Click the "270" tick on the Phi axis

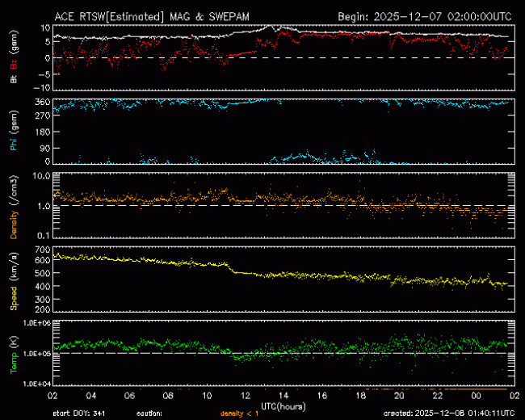point(43,115)
